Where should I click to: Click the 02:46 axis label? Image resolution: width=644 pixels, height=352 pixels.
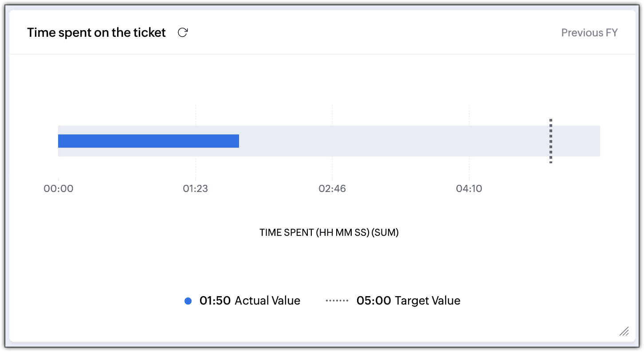click(x=332, y=189)
